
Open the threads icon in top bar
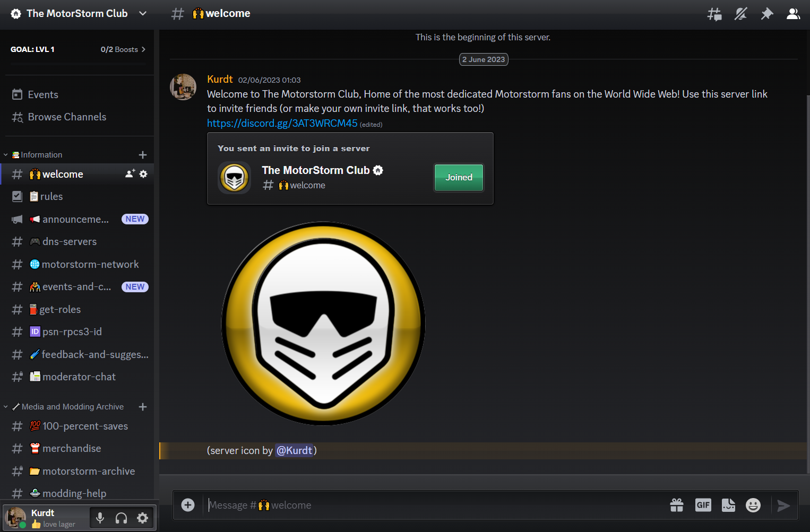click(714, 13)
